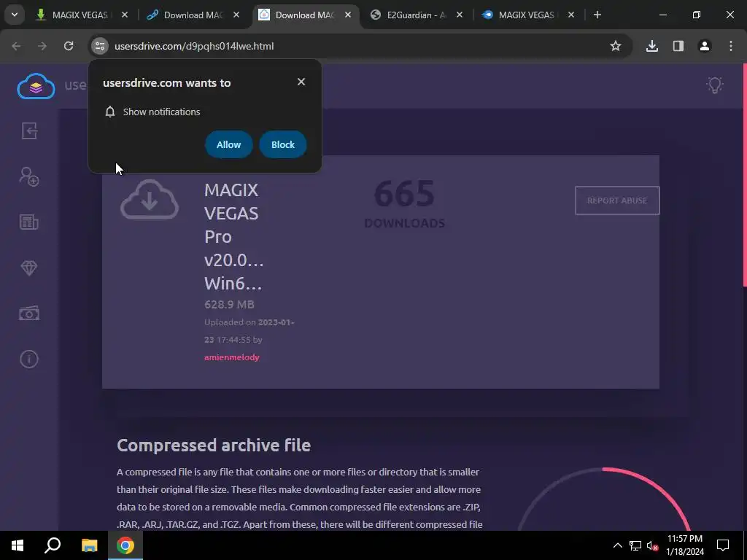Close the active Download MAC tab

pos(348,15)
